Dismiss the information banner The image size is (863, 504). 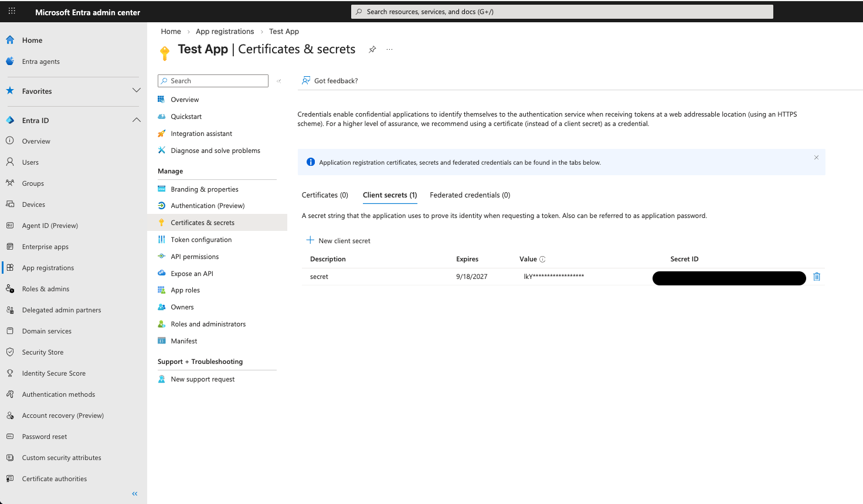(x=816, y=158)
